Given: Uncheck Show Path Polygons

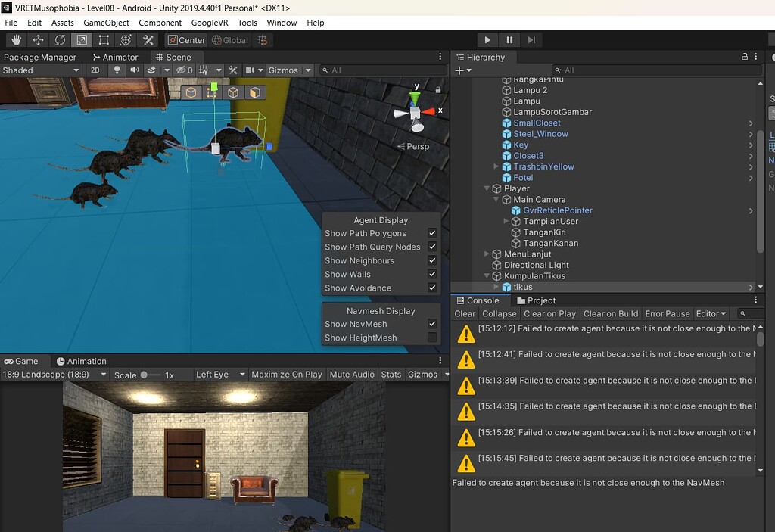Looking at the screenshot, I should (432, 233).
